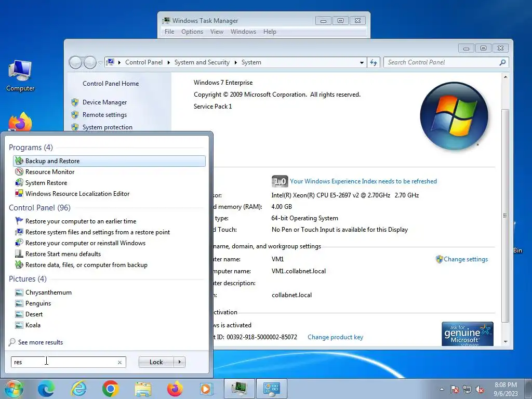Launch Firefox from the taskbar
The width and height of the screenshot is (532, 399).
175,389
